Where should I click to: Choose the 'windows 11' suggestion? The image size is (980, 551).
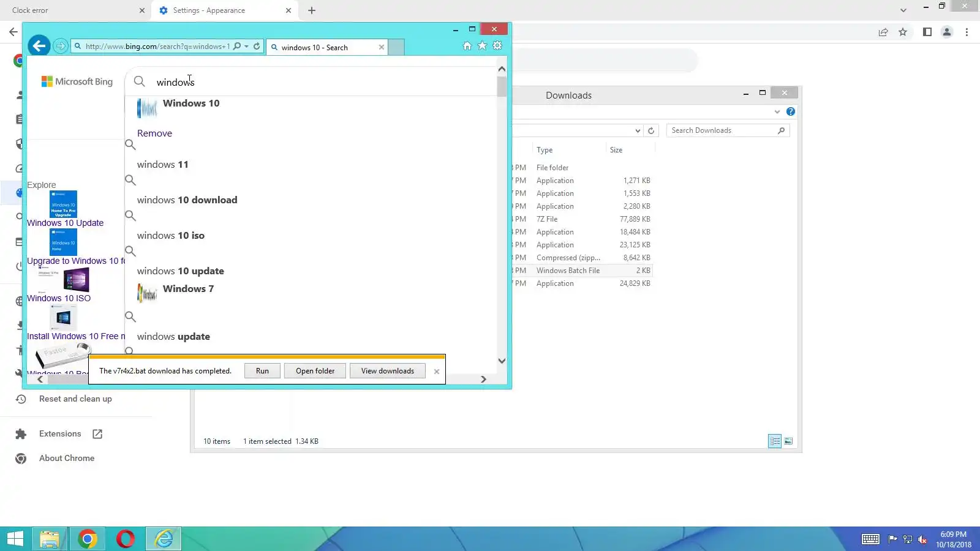[x=163, y=165]
